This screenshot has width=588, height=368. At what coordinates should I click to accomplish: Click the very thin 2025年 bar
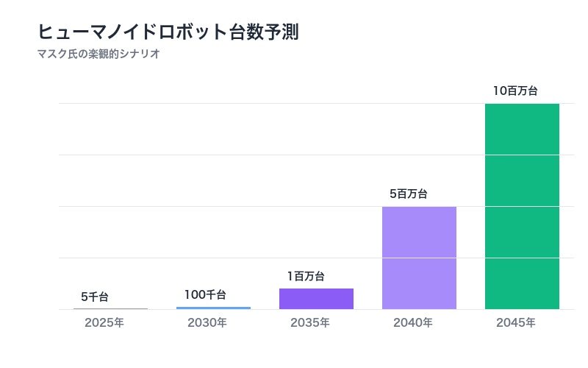[x=110, y=308]
